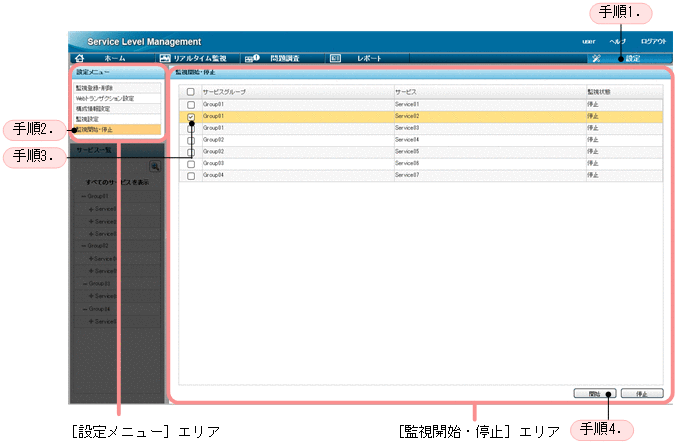The image size is (677, 444).
Task: Open the ホーム menu tab
Action: pyautogui.click(x=115, y=58)
